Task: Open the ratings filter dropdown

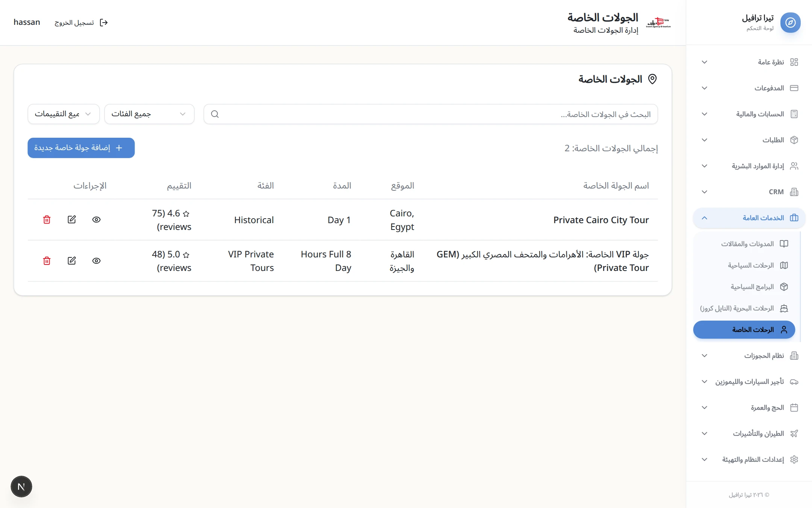Action: (64, 114)
